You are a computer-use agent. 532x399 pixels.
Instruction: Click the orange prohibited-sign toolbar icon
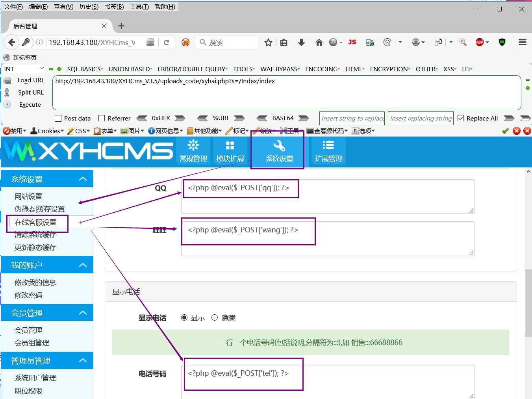(185, 42)
